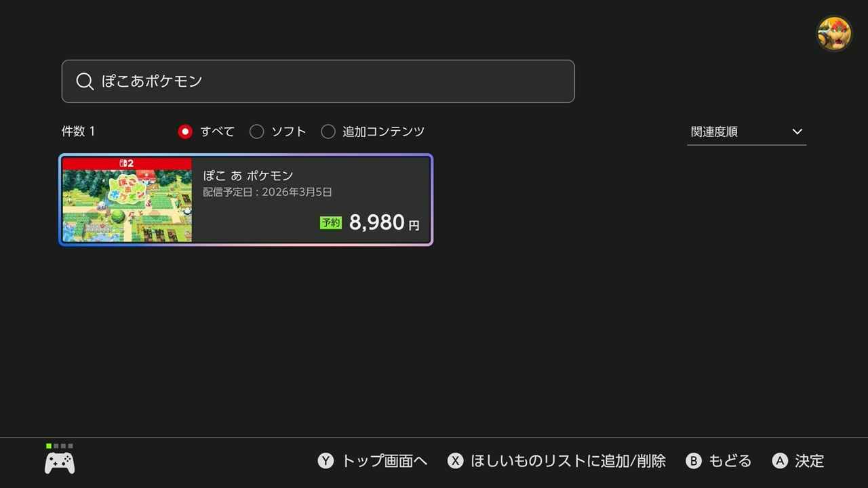Open the 関連度順 sort dropdown

pos(746,131)
